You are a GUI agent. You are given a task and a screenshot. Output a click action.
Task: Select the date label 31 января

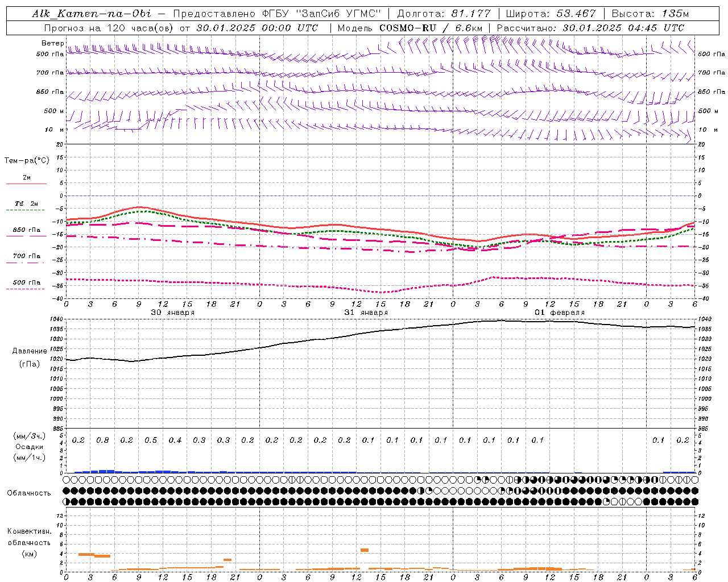pyautogui.click(x=366, y=313)
